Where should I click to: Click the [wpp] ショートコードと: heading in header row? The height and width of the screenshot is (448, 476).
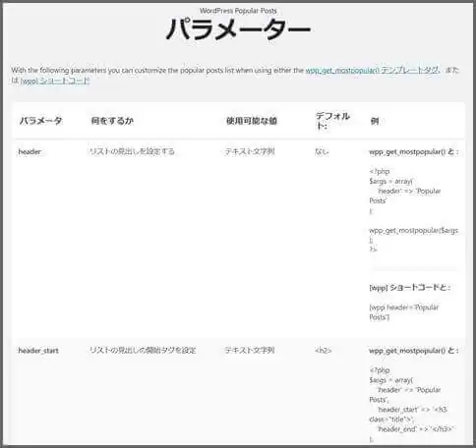point(410,288)
